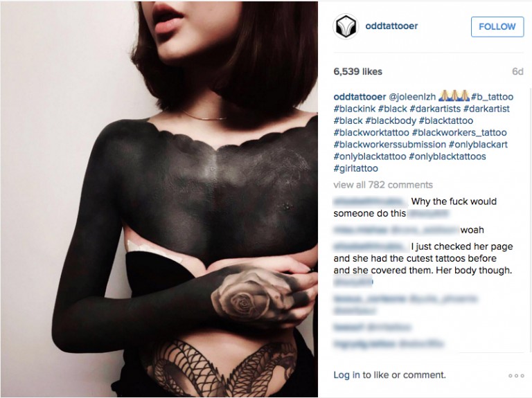Open the #blackworkerssubmission hashtag
532x398 pixels.
389,145
